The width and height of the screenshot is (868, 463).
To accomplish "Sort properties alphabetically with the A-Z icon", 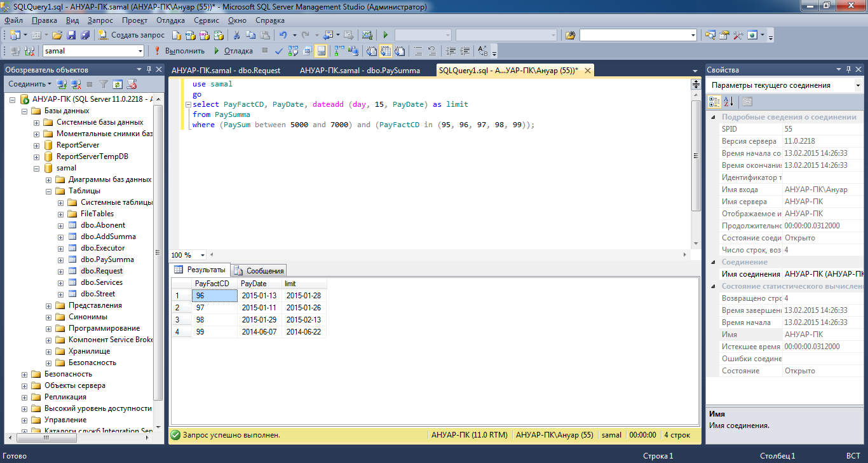I will 729,101.
